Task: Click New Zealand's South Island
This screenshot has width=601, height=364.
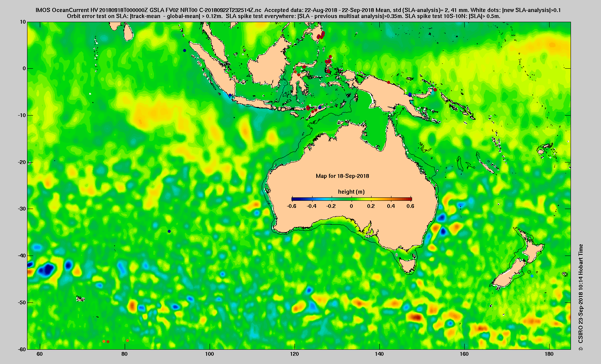Action: [x=509, y=274]
